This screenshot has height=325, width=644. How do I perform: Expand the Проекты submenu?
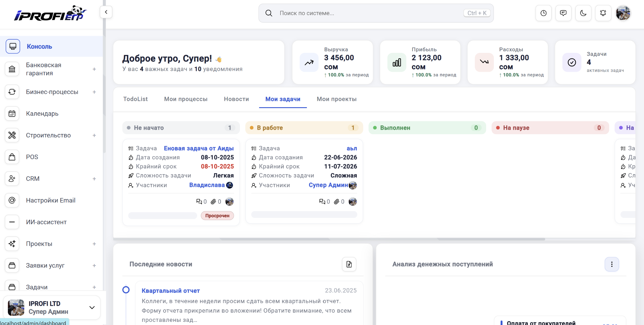point(94,244)
